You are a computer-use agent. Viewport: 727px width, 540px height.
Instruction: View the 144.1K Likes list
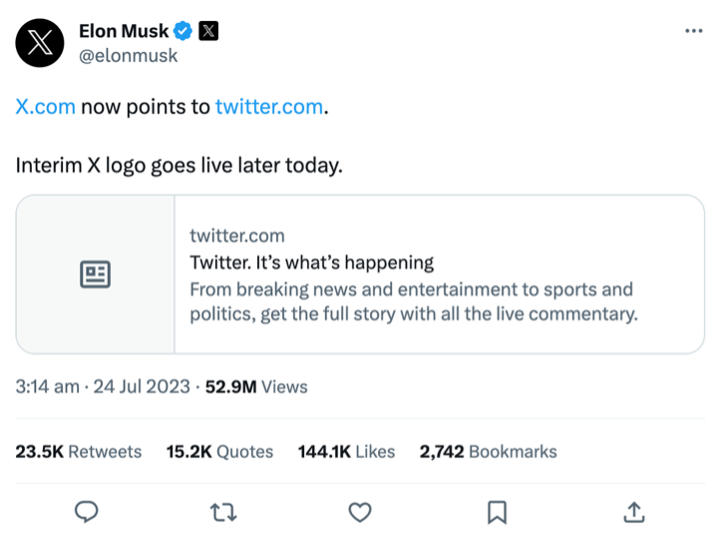346,452
